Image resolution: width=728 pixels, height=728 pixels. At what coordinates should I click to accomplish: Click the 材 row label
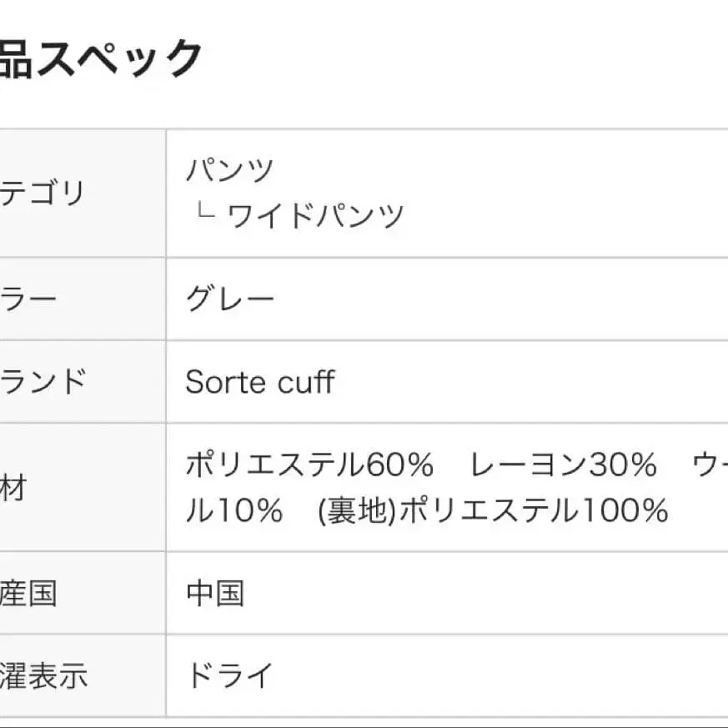pos(13,488)
